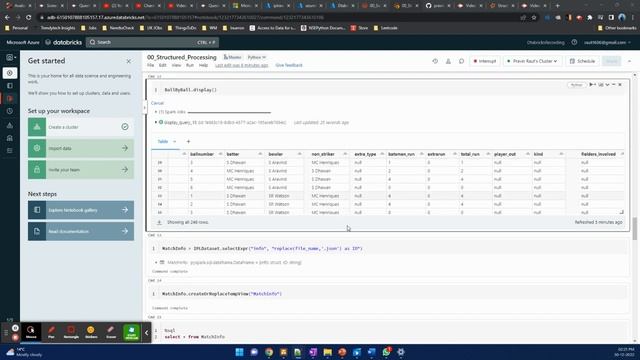Select Rectangle tool in annotation toolbar
Viewport: 640px width, 360px height.
(x=71, y=332)
